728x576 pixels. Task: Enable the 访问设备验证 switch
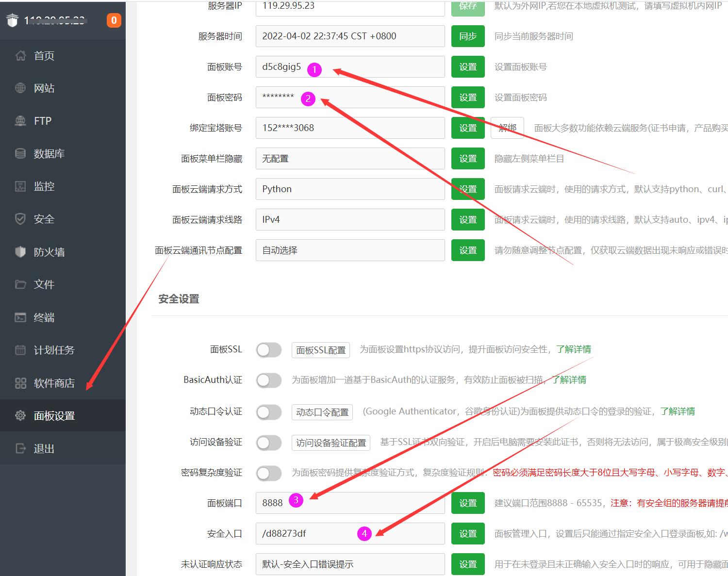(x=269, y=443)
